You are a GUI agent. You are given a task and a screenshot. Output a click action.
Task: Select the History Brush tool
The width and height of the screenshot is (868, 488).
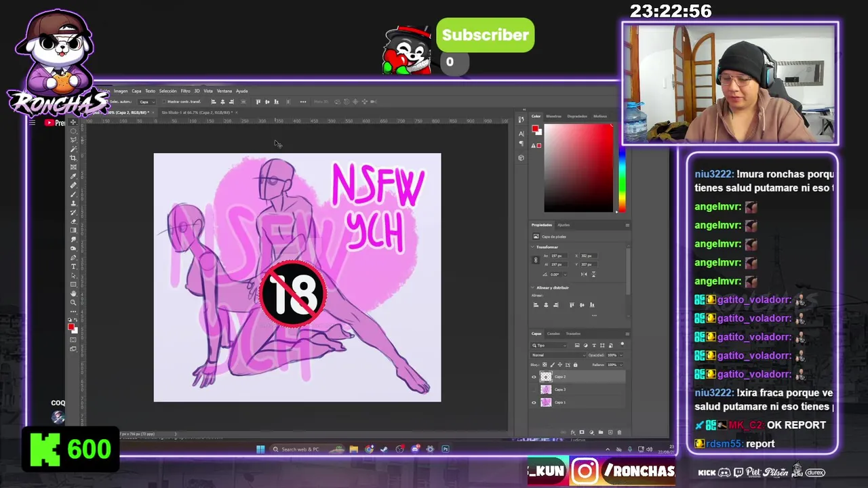coord(73,212)
